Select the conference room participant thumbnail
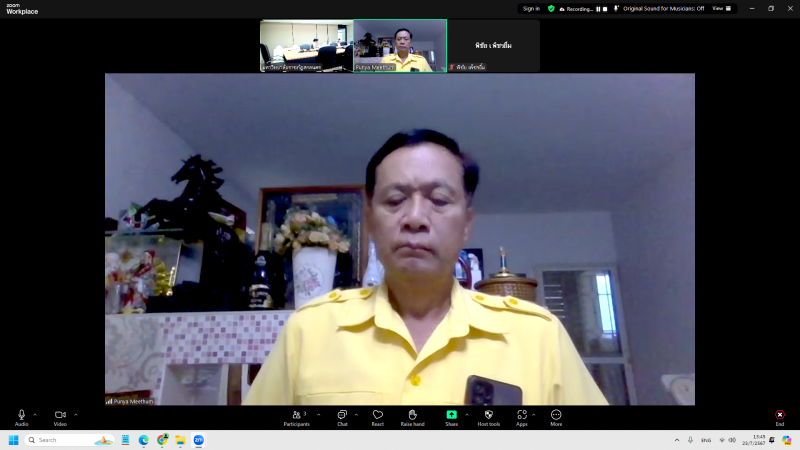 point(306,46)
